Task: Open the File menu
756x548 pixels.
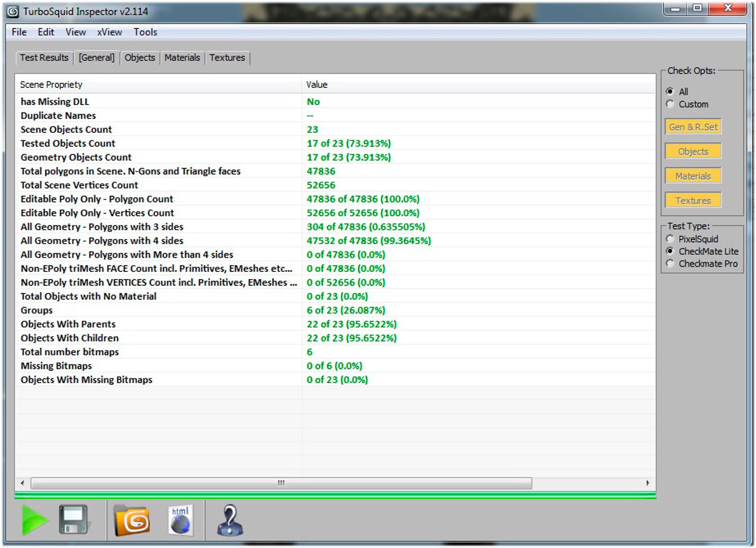Action: click(19, 32)
